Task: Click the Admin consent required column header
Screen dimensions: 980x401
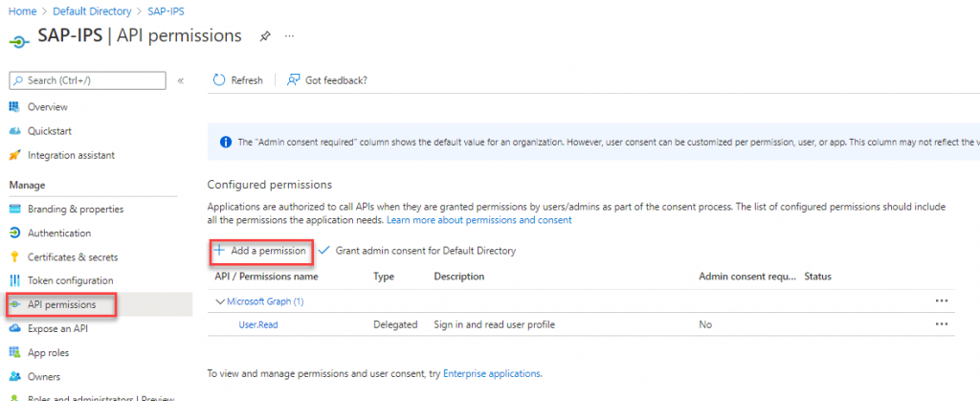Action: tap(748, 276)
